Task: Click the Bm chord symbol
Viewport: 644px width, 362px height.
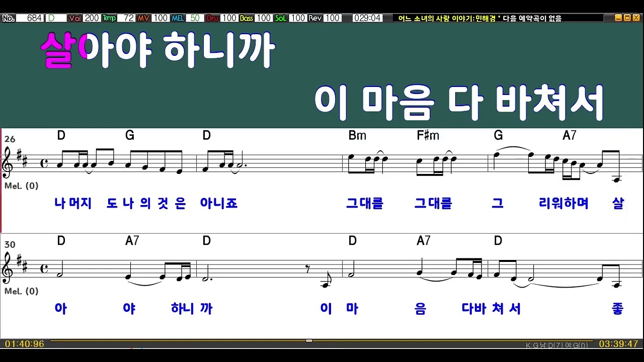Action: [x=357, y=135]
